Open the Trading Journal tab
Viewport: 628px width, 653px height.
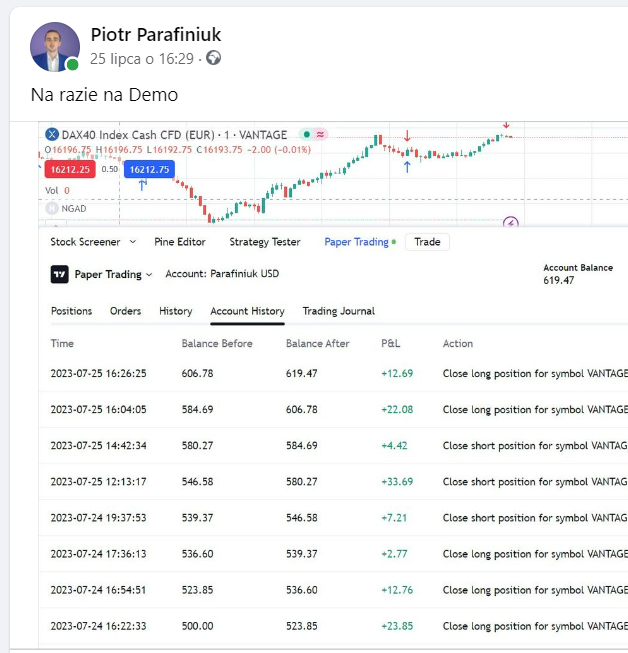point(338,311)
